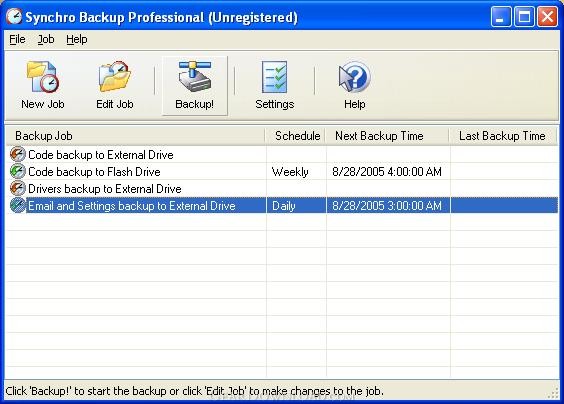Screen dimensions: 564x404
Task: Click the icon next to Drivers backup to External Drive
Action: 17,188
